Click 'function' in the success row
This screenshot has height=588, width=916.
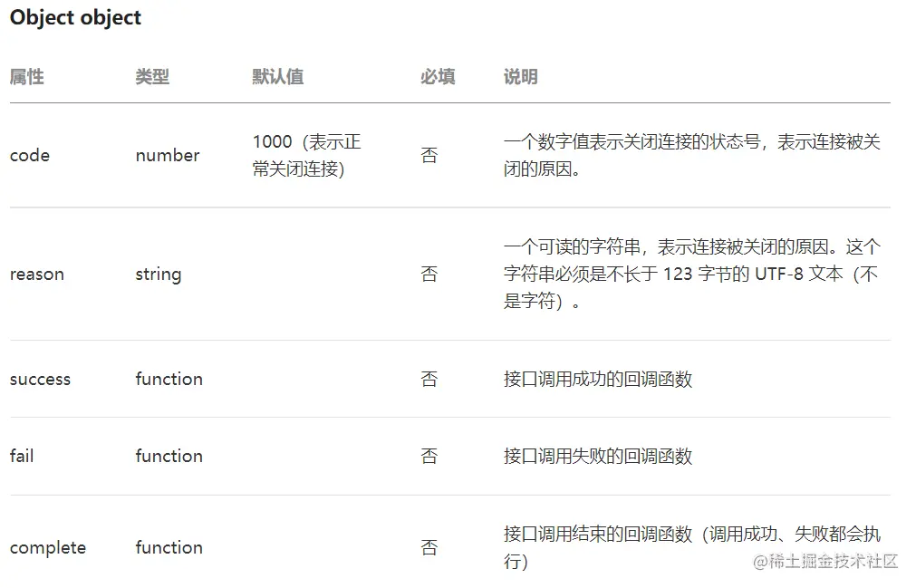point(169,379)
